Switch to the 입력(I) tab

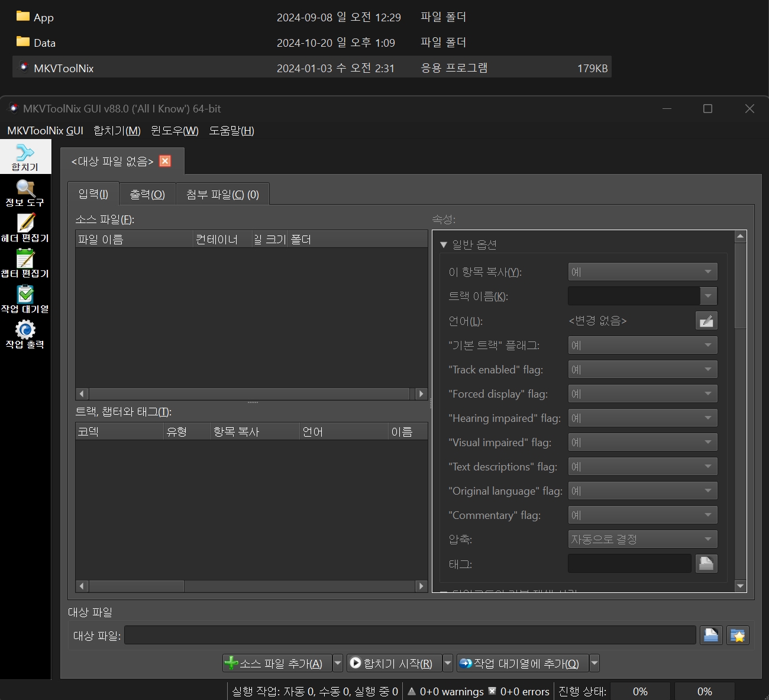93,193
